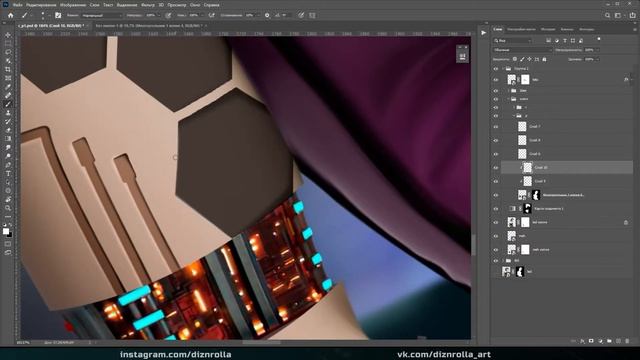Select the Lasso tool
Viewport: 640px width, 360px height.
tap(8, 52)
